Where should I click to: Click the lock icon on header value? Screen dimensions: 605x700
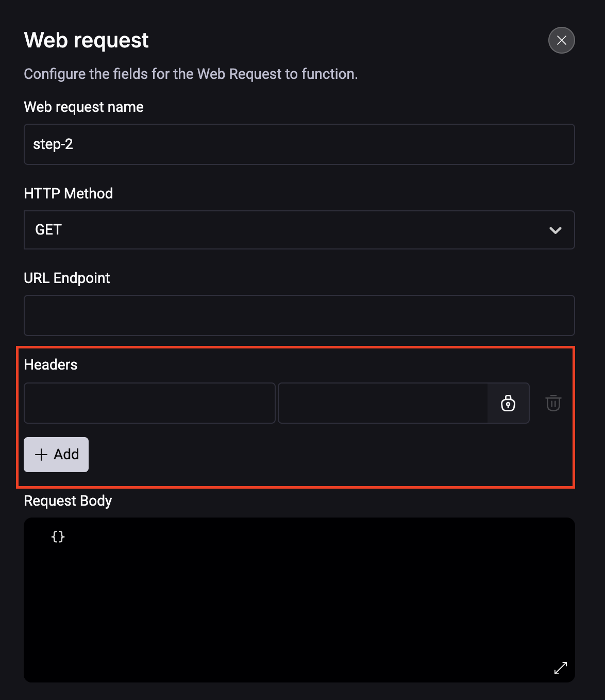508,403
